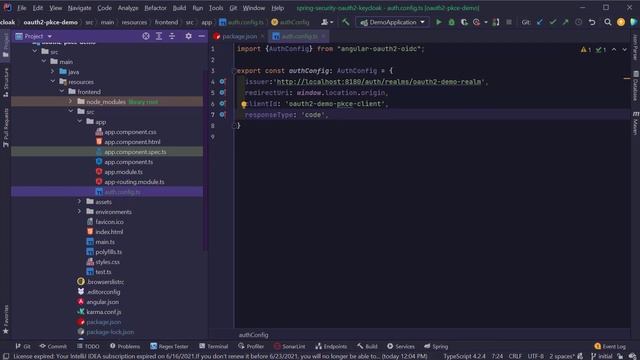Select styles.css in the tree
The height and width of the screenshot is (360, 640).
[107, 262]
